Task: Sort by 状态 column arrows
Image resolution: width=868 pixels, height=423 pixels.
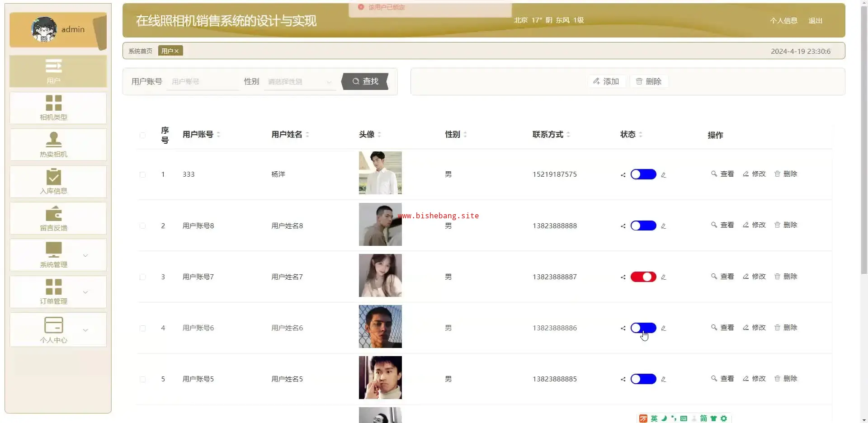Action: point(641,135)
